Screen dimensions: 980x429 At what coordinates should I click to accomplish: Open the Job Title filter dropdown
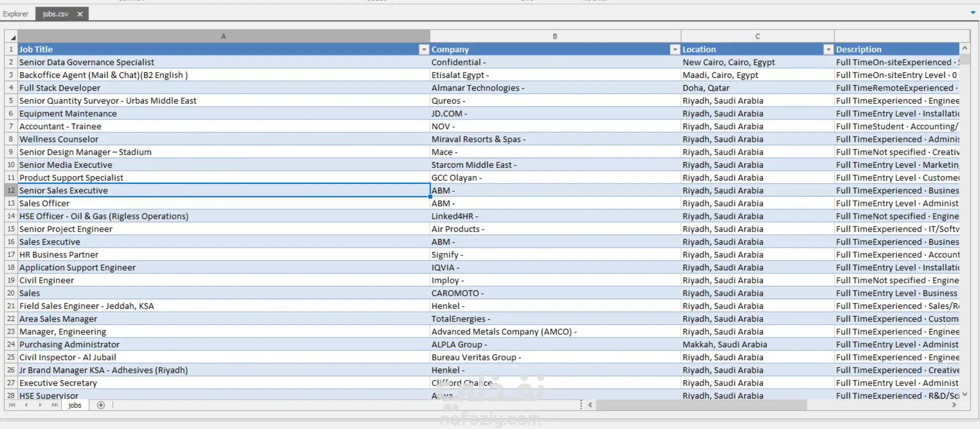[x=424, y=49]
